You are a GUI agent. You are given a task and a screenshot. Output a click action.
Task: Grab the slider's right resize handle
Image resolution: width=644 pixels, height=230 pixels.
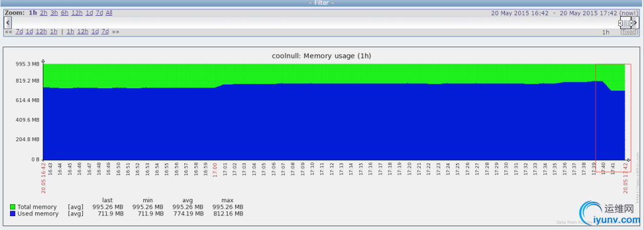(x=631, y=23)
